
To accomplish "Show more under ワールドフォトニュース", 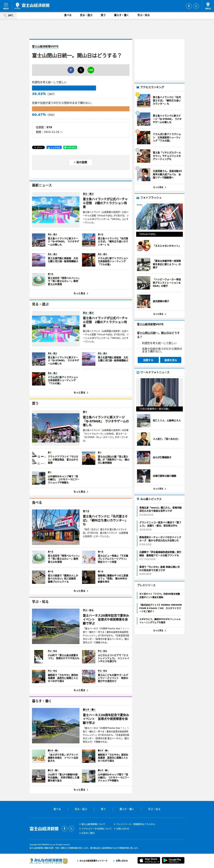I will [160, 489].
